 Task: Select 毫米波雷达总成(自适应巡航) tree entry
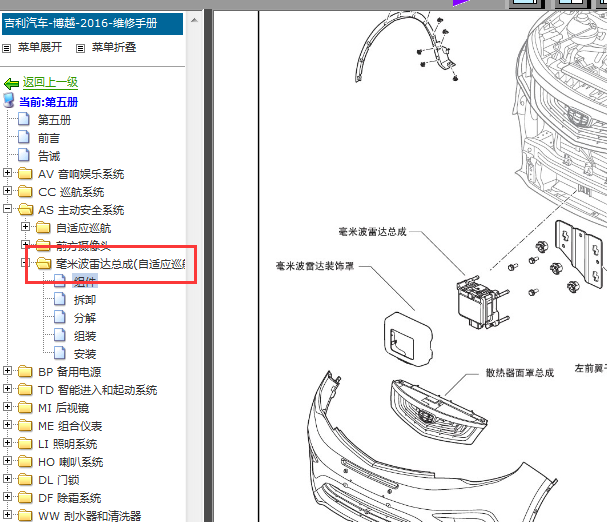point(120,264)
